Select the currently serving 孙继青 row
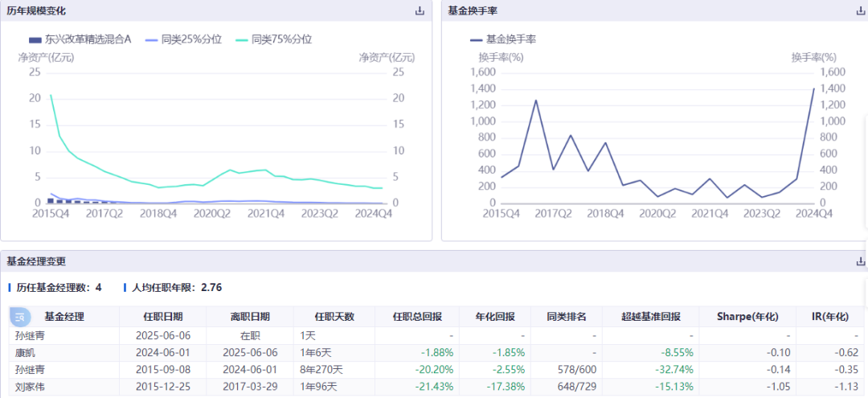Viewport: 868px width, 398px height. (31, 334)
